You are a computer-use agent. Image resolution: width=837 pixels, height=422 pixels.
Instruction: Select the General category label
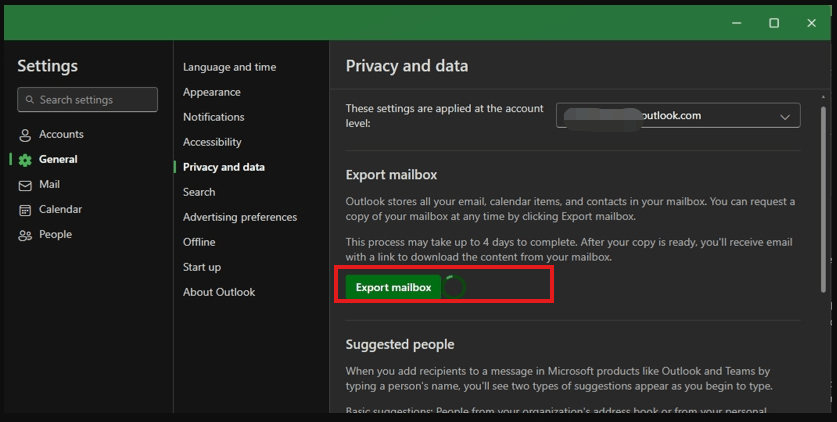pos(58,160)
